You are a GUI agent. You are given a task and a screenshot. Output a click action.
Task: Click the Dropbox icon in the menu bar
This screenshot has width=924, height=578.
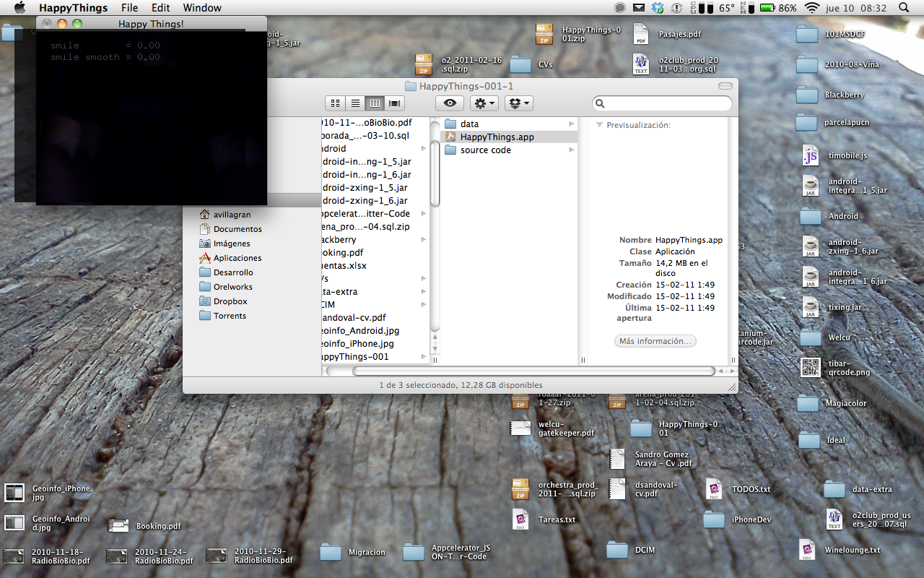[x=658, y=8]
